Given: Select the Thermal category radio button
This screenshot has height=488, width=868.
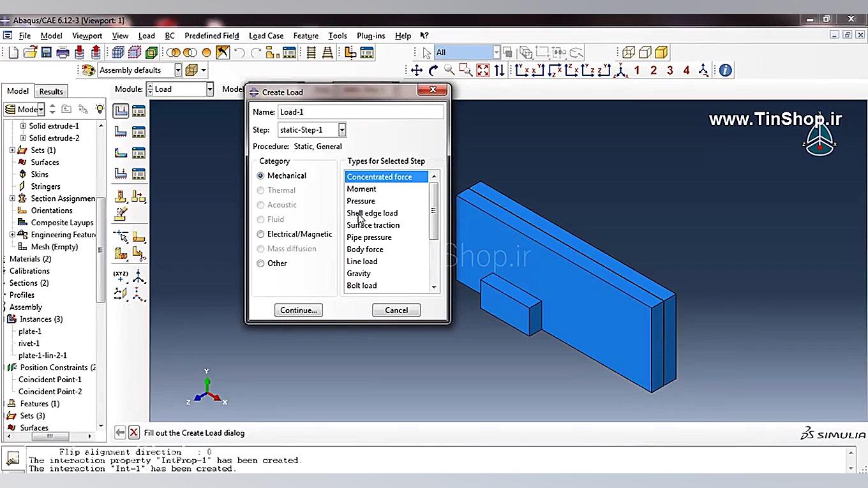Looking at the screenshot, I should click(260, 190).
